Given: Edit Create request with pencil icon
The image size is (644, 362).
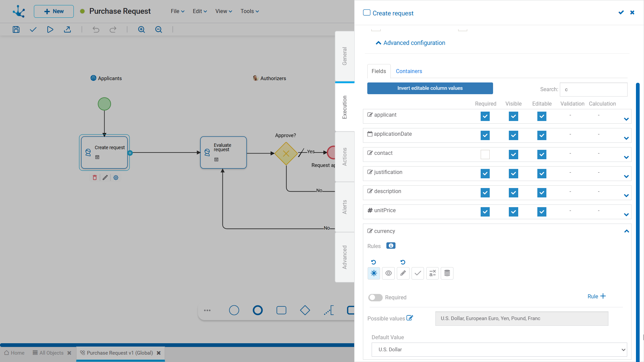Looking at the screenshot, I should (x=105, y=178).
